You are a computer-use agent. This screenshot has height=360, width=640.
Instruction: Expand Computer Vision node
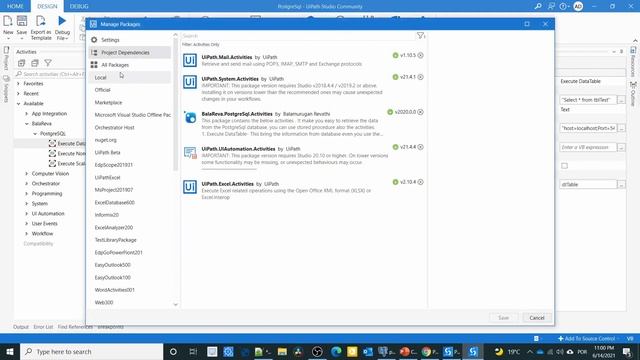pos(27,174)
